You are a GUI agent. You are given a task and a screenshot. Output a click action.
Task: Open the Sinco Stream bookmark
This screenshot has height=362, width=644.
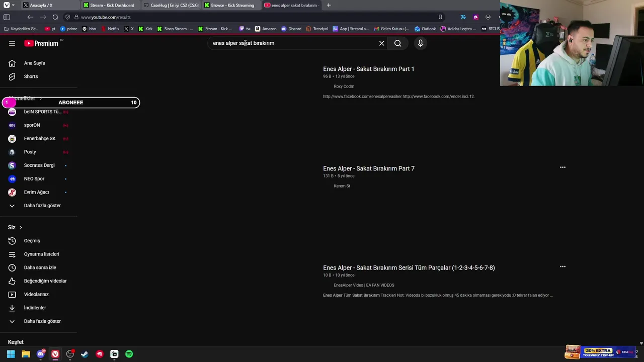[x=175, y=29]
